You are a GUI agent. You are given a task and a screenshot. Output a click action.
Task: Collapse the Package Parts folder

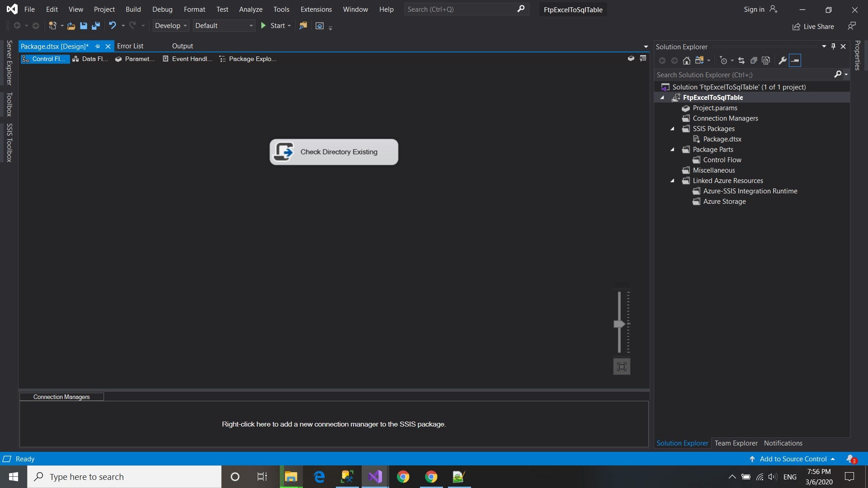(672, 150)
